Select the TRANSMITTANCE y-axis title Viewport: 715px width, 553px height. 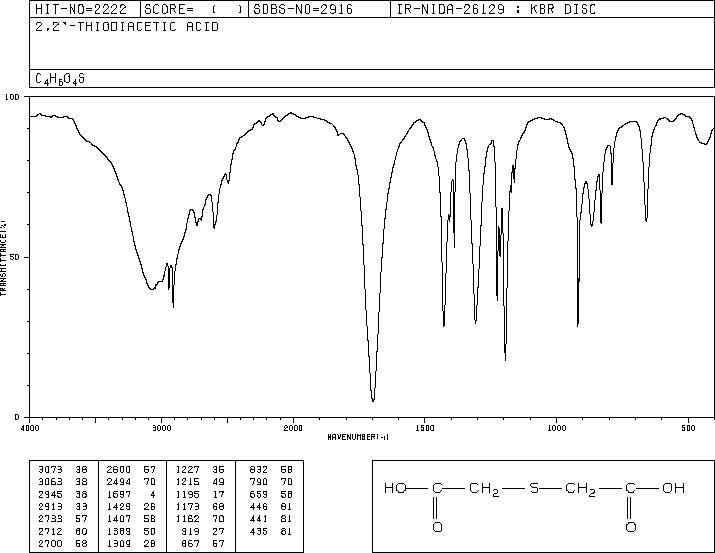click(3, 258)
